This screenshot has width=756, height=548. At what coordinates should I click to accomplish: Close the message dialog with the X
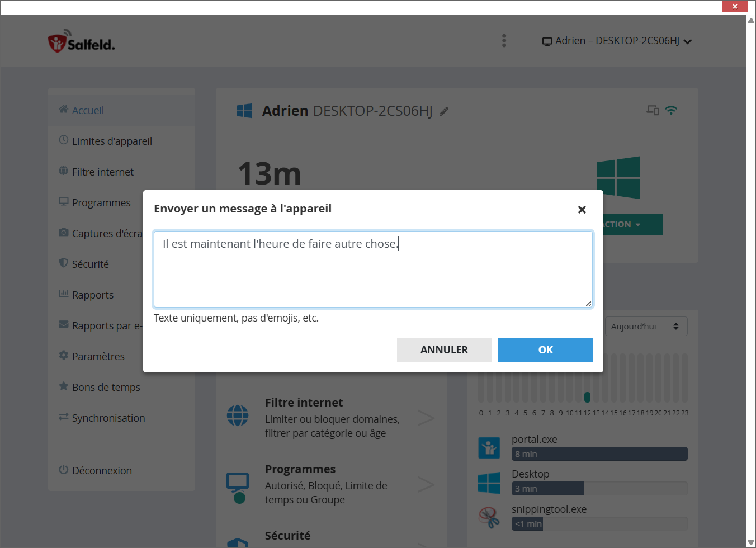point(582,210)
